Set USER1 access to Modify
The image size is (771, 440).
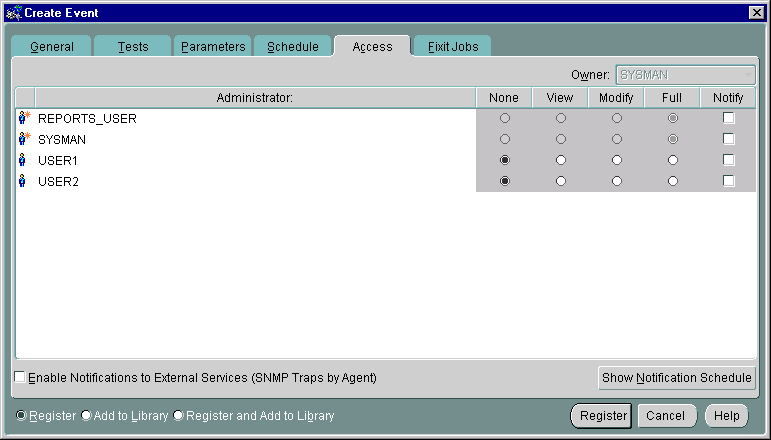click(617, 160)
